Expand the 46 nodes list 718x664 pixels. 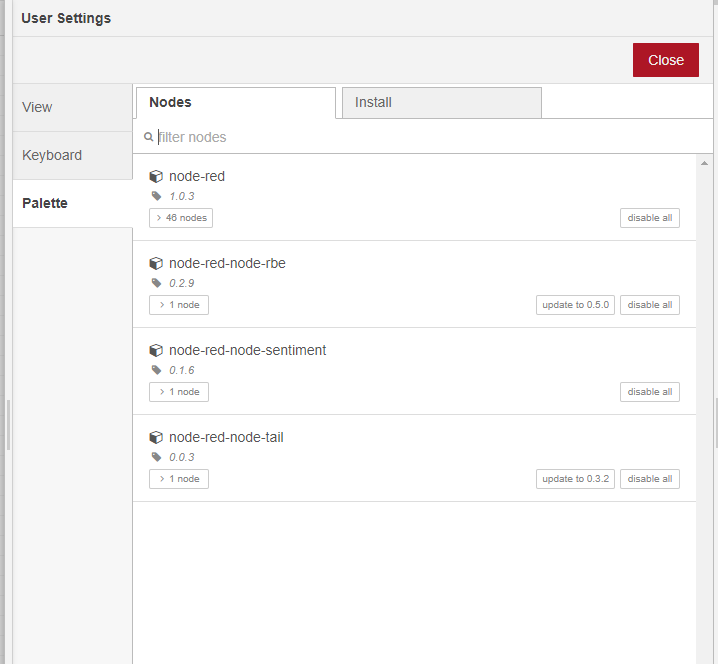[181, 218]
